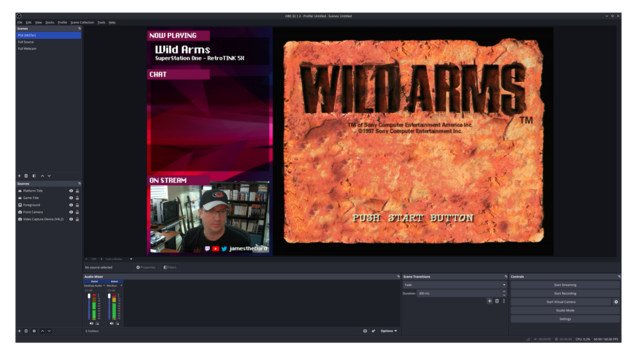Lock the Front Camera source

coord(77,212)
